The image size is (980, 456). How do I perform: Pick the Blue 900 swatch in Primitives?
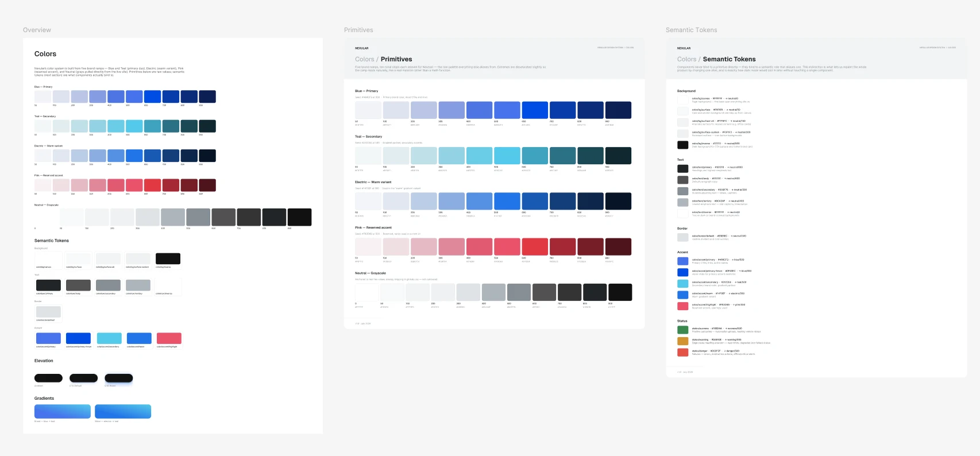coord(618,110)
